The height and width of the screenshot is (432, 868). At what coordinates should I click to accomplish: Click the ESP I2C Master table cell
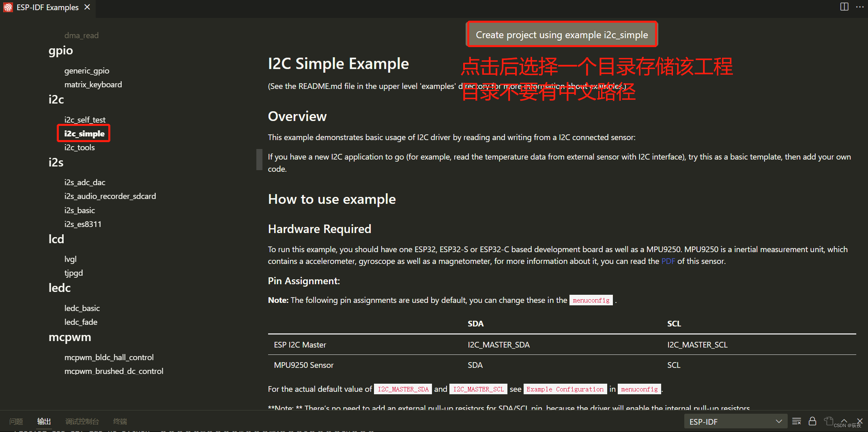pos(300,345)
